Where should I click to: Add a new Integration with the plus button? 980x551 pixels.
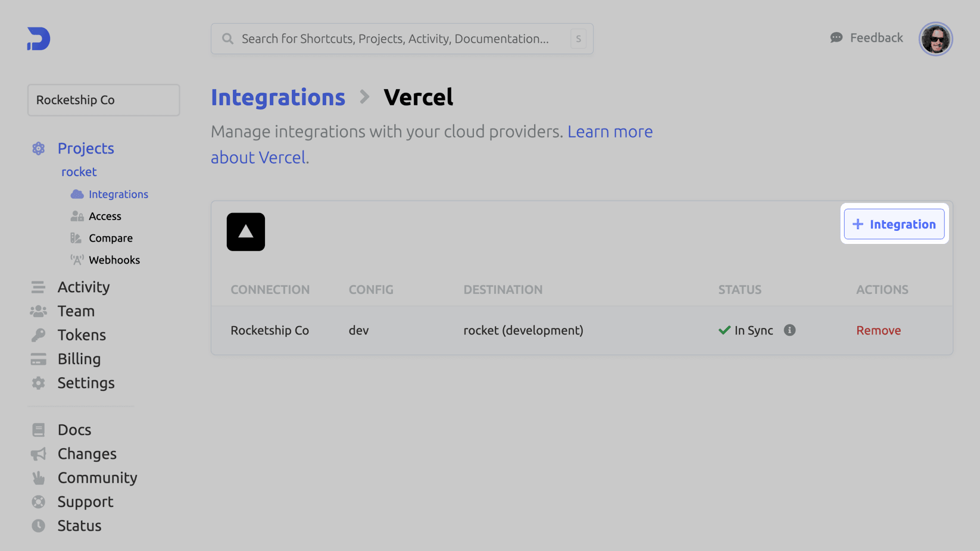click(x=894, y=224)
